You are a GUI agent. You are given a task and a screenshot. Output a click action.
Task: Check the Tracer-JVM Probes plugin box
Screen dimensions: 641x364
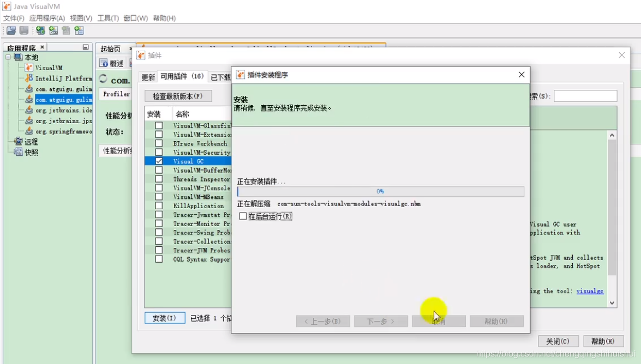[159, 250]
